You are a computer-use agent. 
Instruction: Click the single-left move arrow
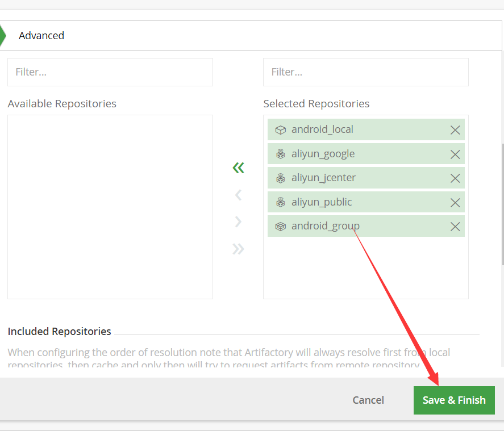click(x=238, y=195)
